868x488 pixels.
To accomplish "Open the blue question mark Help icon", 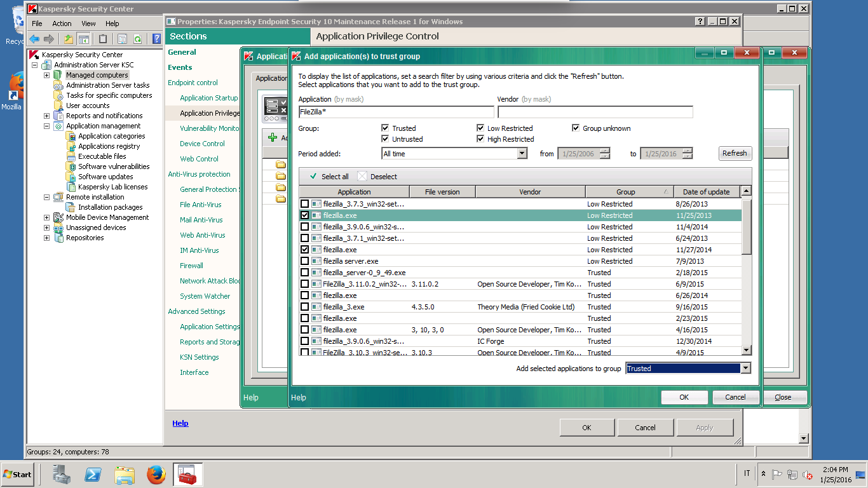I will point(156,39).
